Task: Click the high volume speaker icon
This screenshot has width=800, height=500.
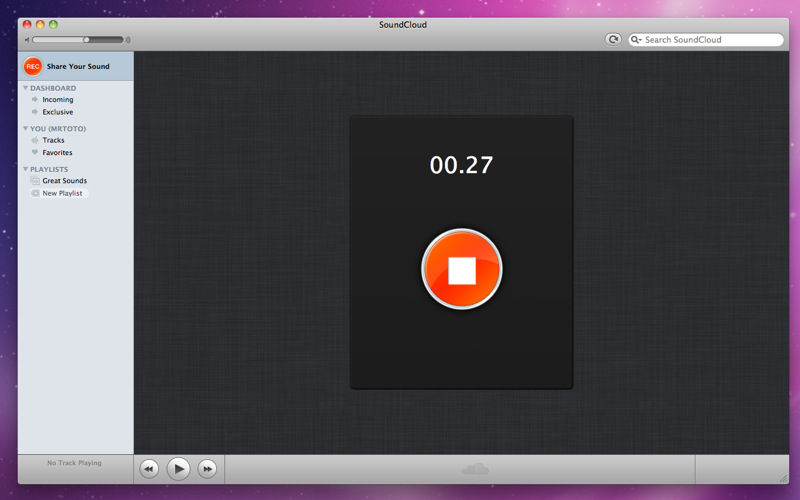Action: coord(128,40)
